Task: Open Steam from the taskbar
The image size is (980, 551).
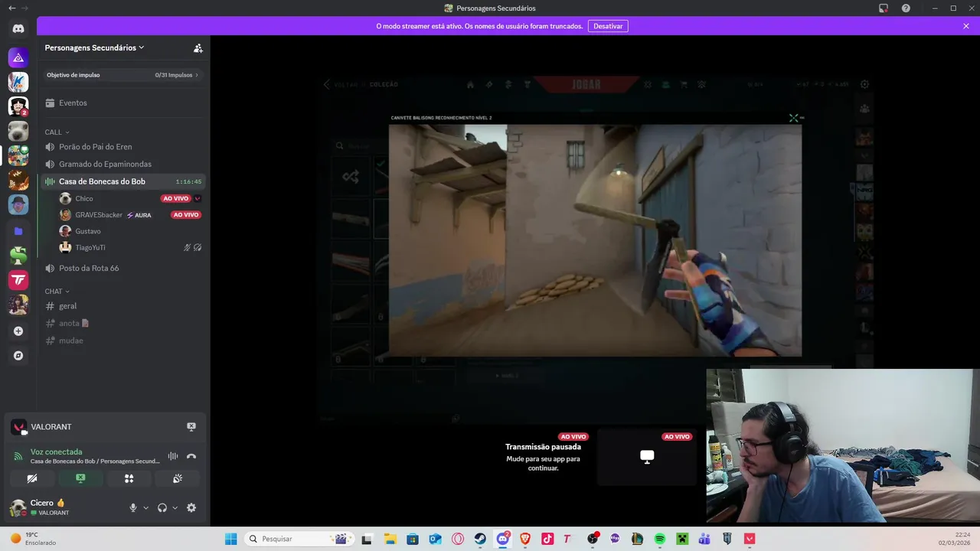Action: tap(480, 539)
